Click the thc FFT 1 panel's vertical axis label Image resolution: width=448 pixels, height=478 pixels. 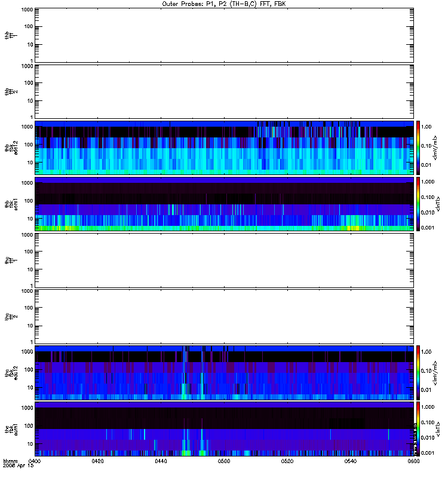[x=11, y=261]
